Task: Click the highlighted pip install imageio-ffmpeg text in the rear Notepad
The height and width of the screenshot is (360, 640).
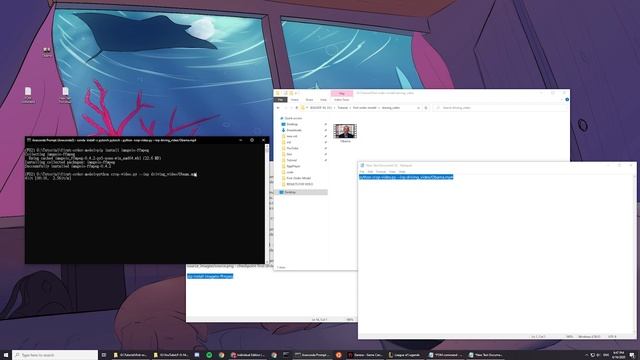Action: [210, 276]
